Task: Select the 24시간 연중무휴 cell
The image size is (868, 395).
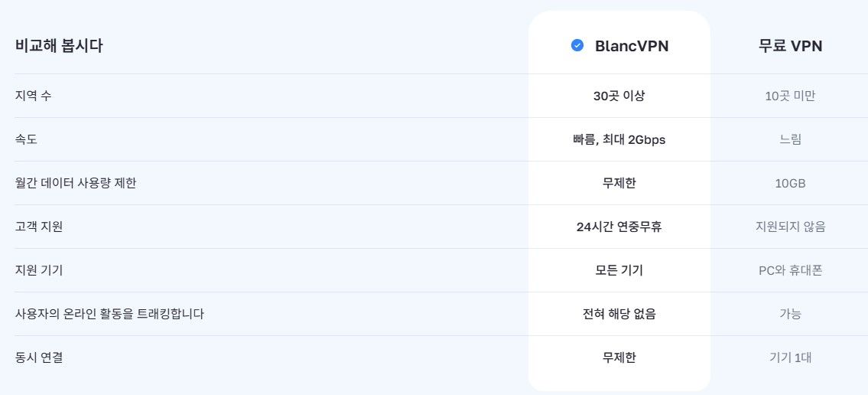Action: coord(619,227)
